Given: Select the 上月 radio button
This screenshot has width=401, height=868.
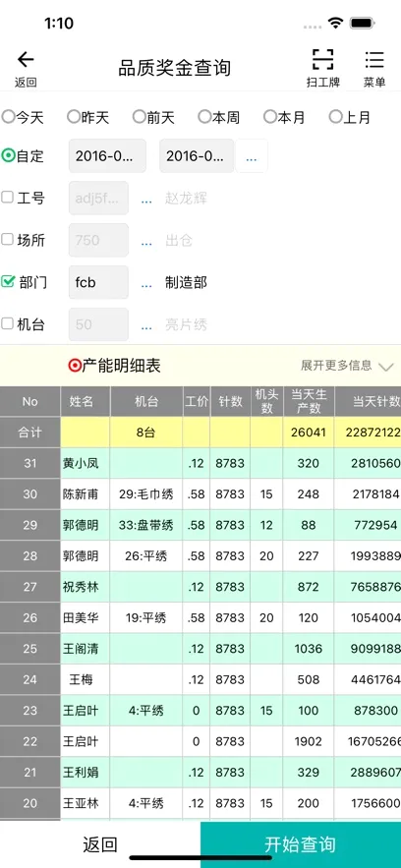Looking at the screenshot, I should point(335,117).
